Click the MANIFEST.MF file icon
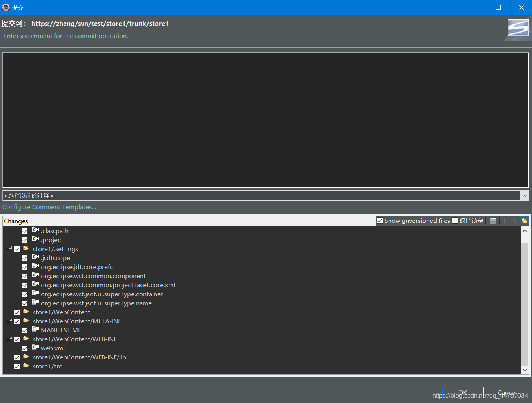The image size is (532, 403). [x=35, y=329]
